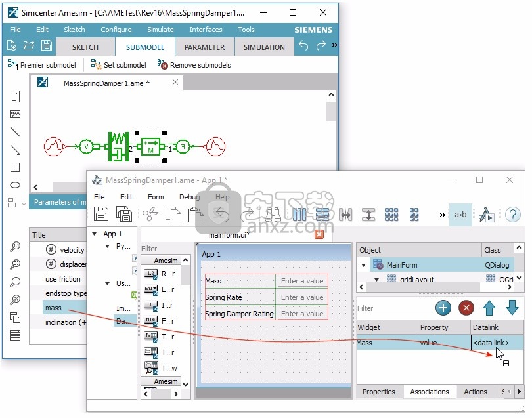Click Help question mark icon
532x418 pixels.
point(513,215)
